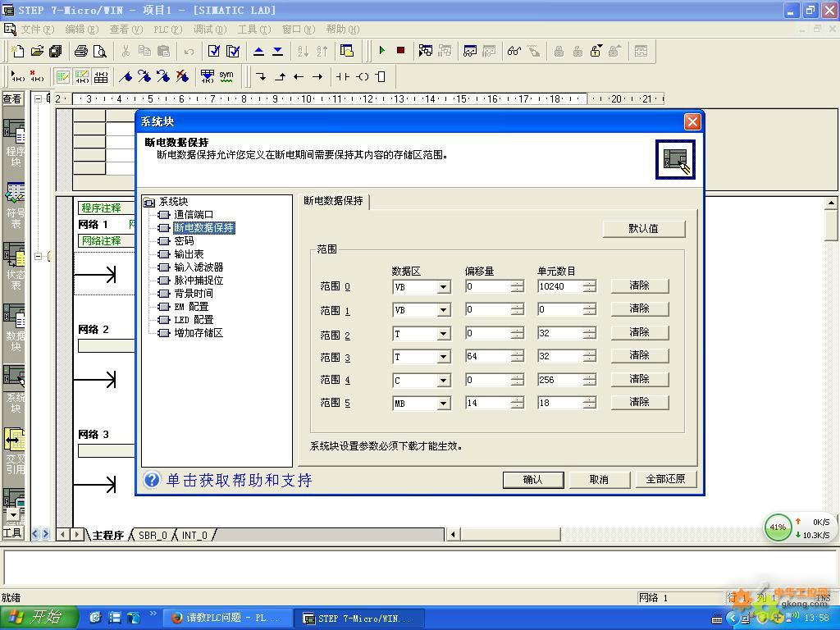Screen dimensions: 840x630
Task: Click the 确认 button
Action: [533, 479]
